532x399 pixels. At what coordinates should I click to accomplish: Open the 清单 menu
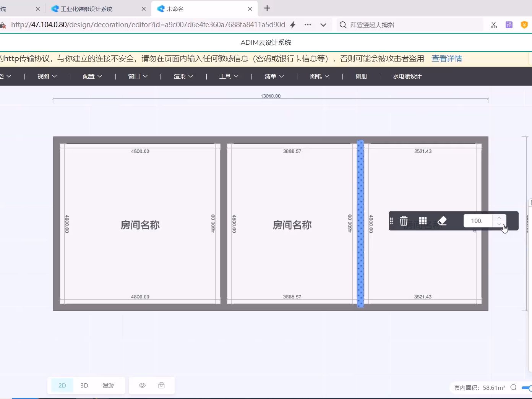pyautogui.click(x=274, y=76)
